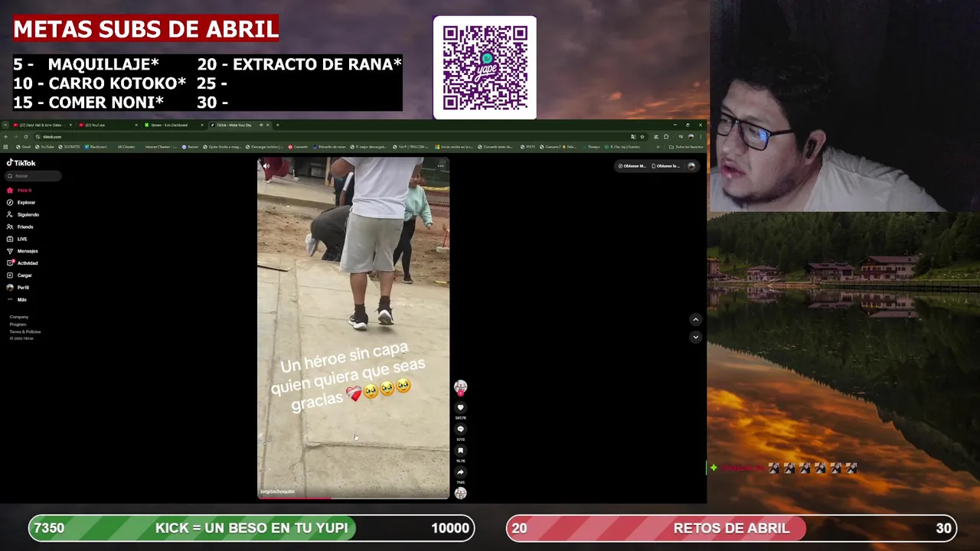Open the Friends section
The height and width of the screenshot is (551, 980).
tap(21, 227)
